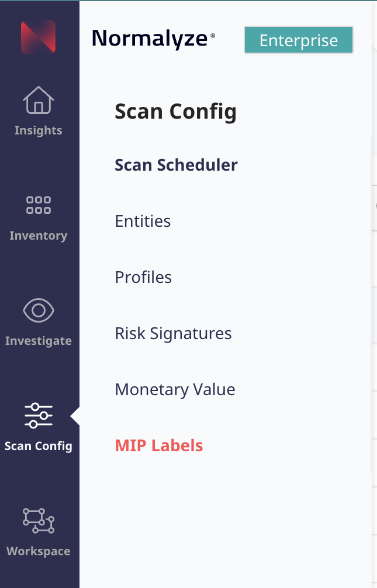377x588 pixels.
Task: Select the Profiles menu item
Action: (143, 277)
